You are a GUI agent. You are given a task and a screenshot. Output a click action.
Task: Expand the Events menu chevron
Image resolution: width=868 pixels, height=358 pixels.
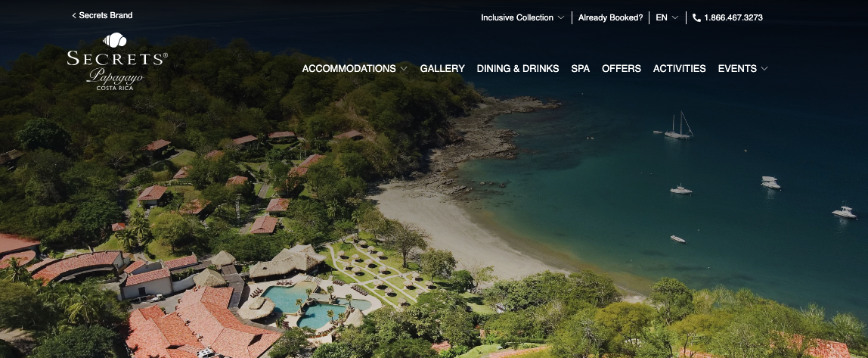pyautogui.click(x=764, y=69)
